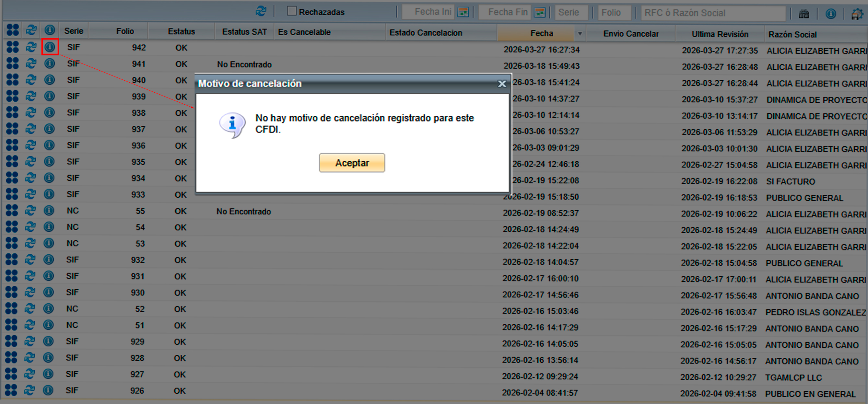Click info icon for NC folio 55

pyautogui.click(x=49, y=211)
